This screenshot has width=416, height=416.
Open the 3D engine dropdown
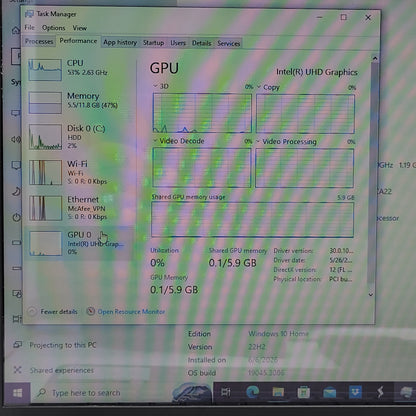coord(155,86)
